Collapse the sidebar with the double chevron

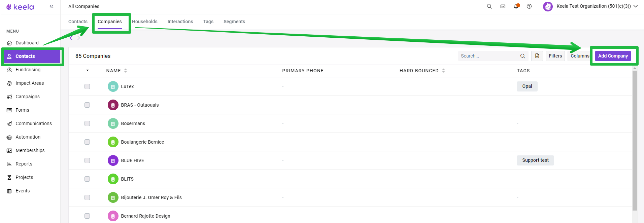pyautogui.click(x=52, y=6)
